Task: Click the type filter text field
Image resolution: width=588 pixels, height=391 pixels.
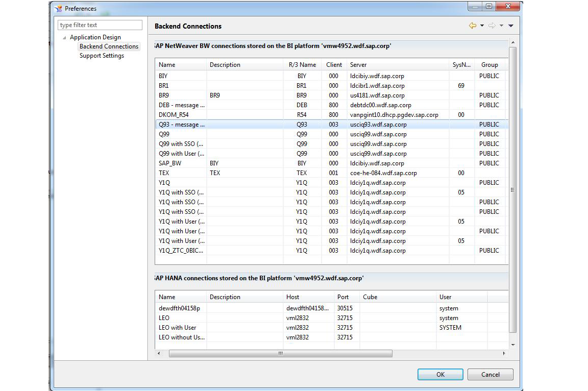Action: click(x=100, y=25)
